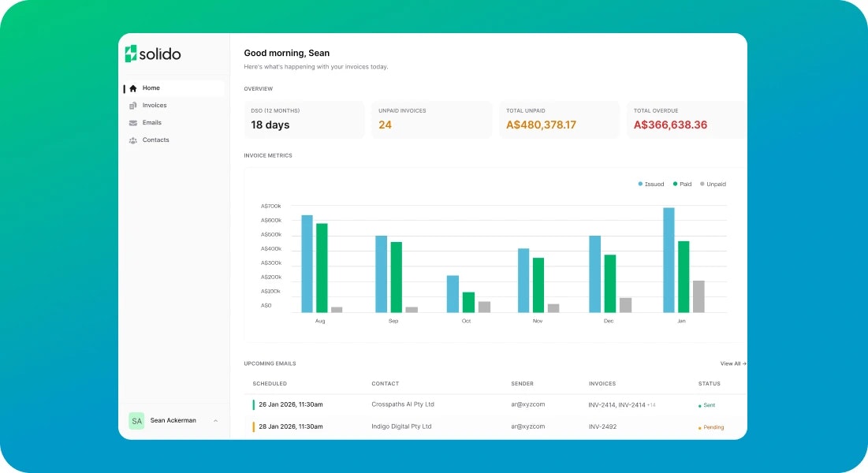Screen dimensions: 868x473
Task: Toggle the Paid series in the chart legend
Action: [683, 184]
